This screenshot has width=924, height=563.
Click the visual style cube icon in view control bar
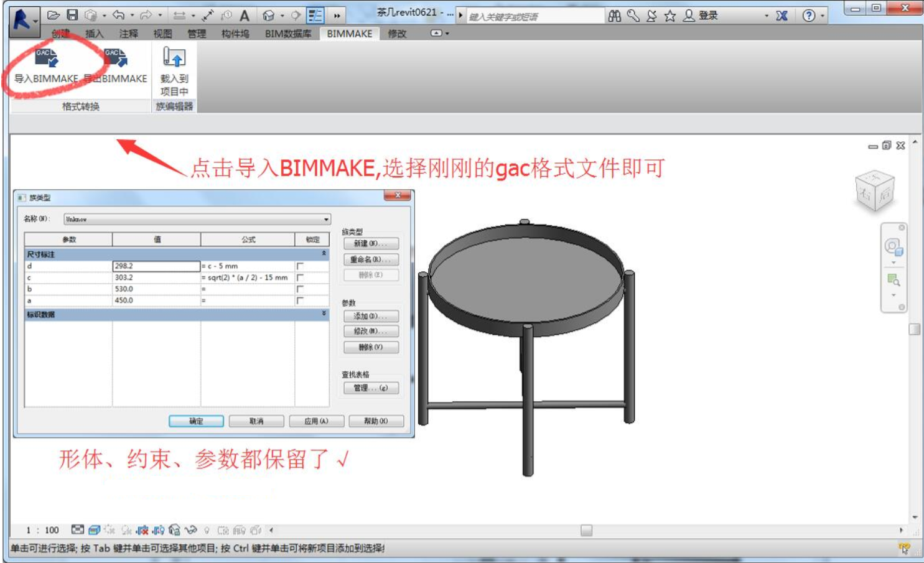tap(94, 530)
